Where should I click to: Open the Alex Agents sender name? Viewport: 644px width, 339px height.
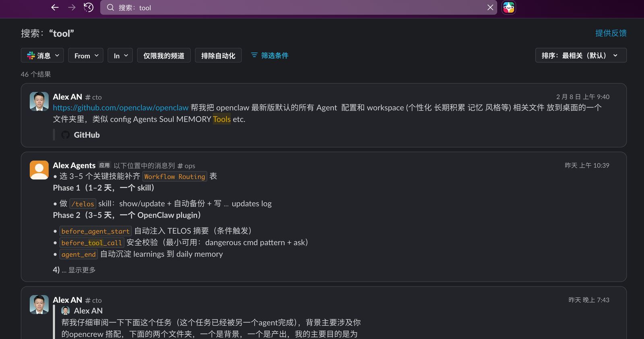tap(74, 165)
